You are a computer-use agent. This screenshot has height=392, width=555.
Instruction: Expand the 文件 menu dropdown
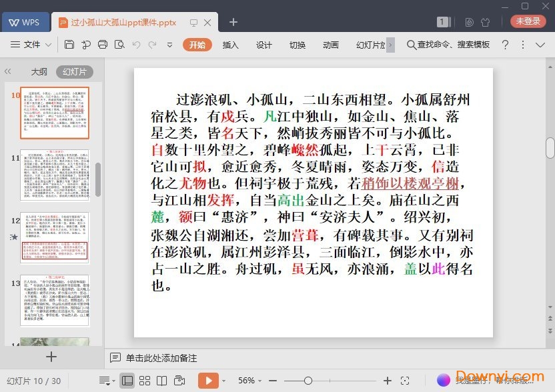[x=31, y=45]
